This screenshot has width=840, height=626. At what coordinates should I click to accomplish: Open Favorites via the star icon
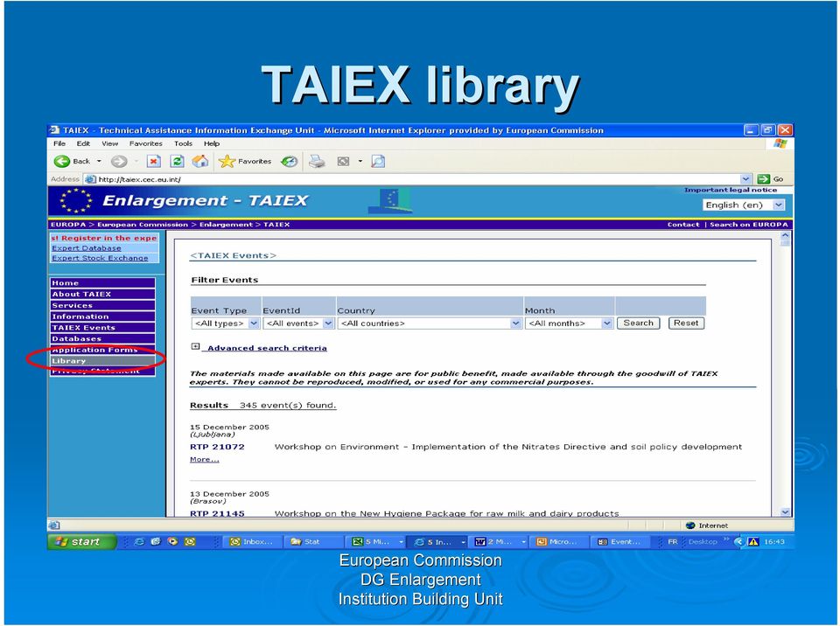227,161
